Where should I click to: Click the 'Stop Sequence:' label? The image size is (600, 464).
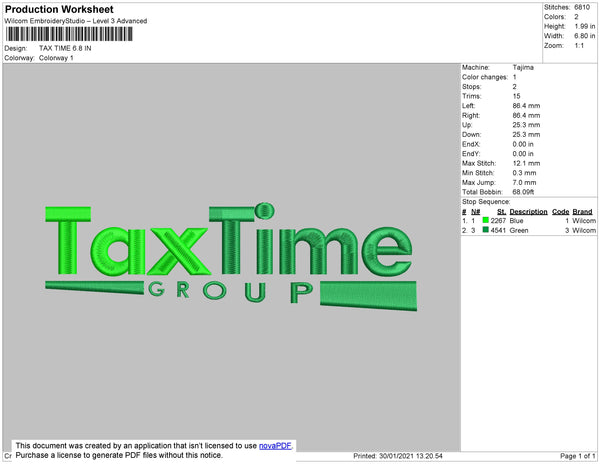(486, 202)
